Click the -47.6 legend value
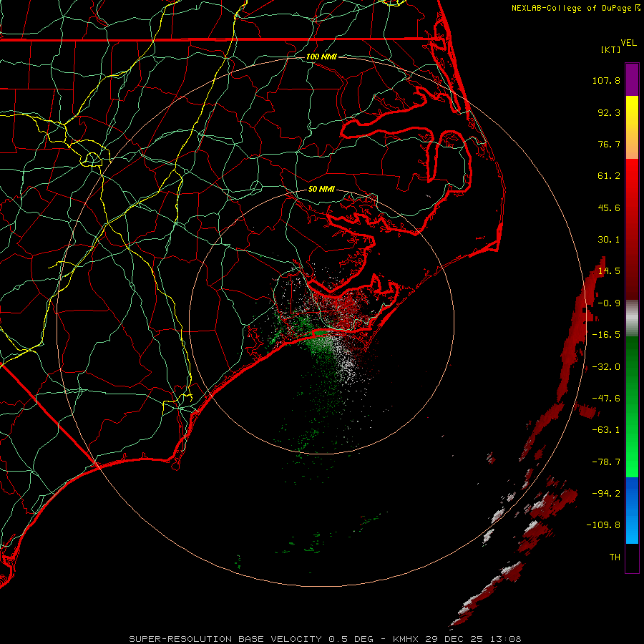644x644 pixels. pos(606,399)
